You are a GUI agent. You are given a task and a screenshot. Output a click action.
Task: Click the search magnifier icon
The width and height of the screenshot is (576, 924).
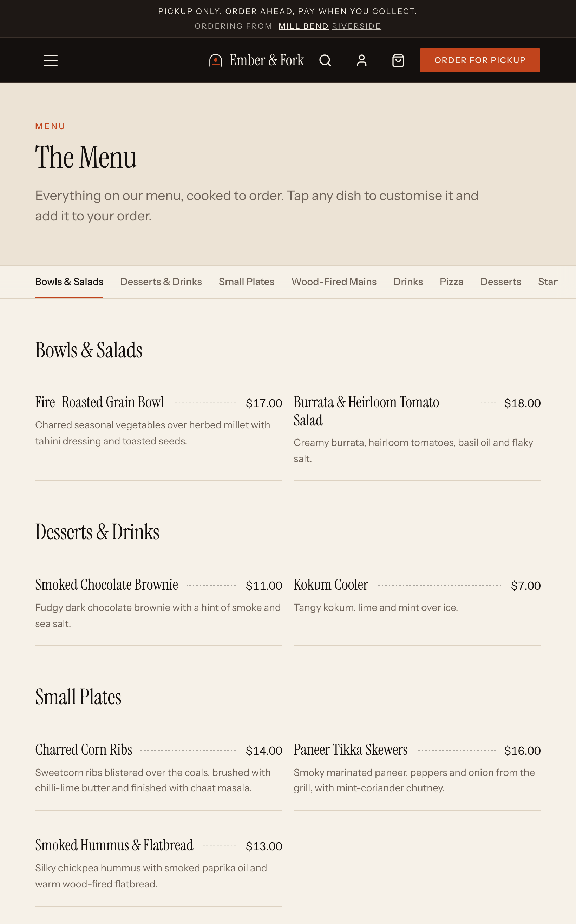coord(325,60)
